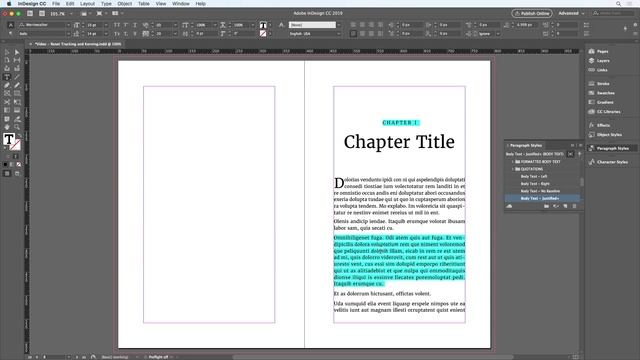The width and height of the screenshot is (640, 360).
Task: Open the Type menu
Action: (x=106, y=4)
